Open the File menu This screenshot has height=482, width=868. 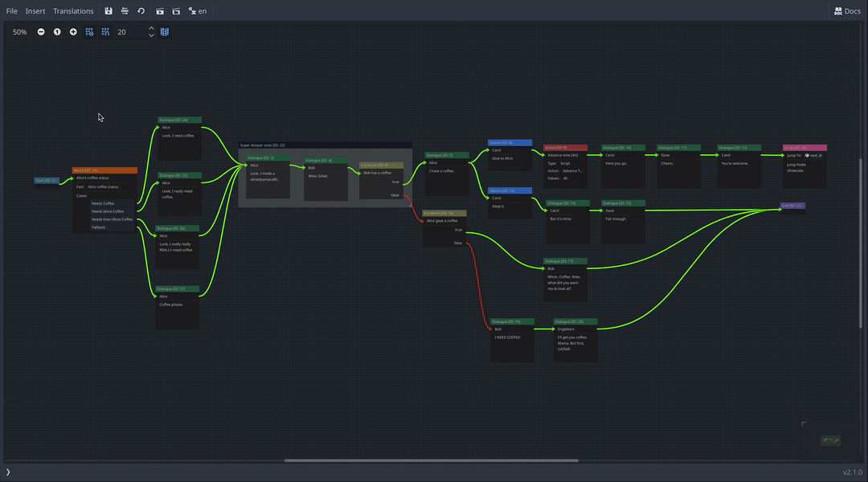12,11
